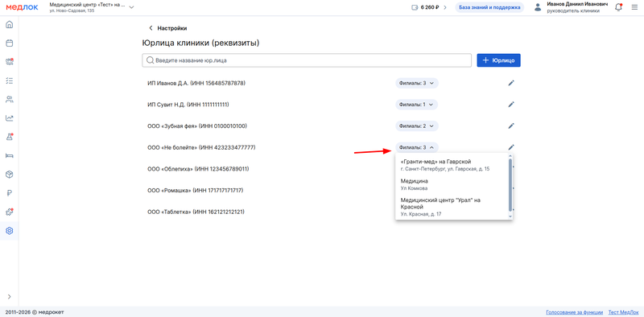Go back via the Настройки link

[x=168, y=28]
